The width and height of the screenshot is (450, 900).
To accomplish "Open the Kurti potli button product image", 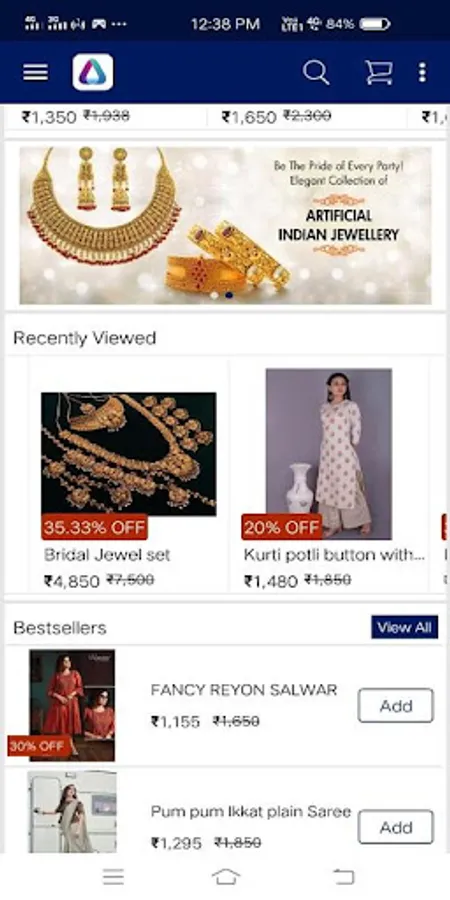I will (328, 453).
